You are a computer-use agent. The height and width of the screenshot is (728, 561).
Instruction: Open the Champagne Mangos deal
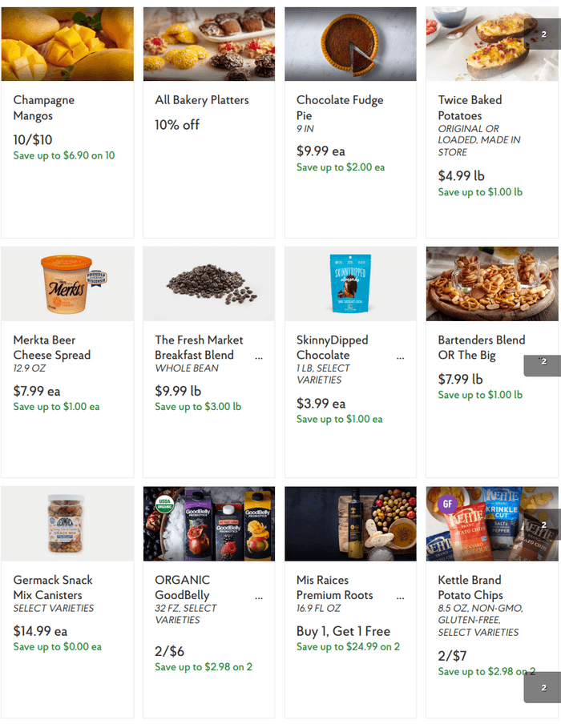44,108
